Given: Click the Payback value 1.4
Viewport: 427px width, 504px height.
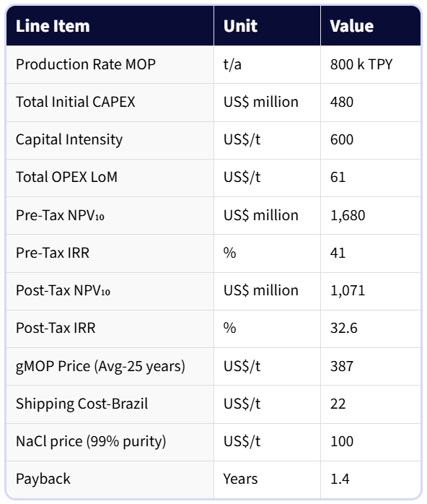Looking at the screenshot, I should (340, 479).
